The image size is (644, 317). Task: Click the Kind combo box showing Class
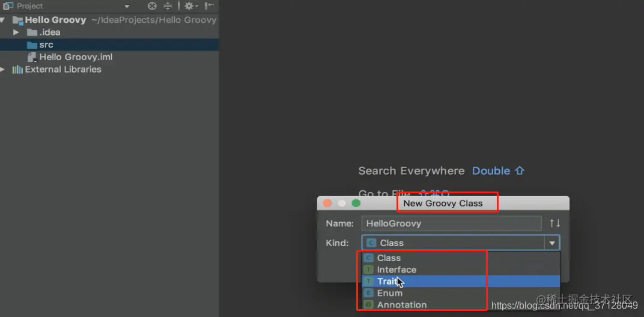[x=460, y=243]
